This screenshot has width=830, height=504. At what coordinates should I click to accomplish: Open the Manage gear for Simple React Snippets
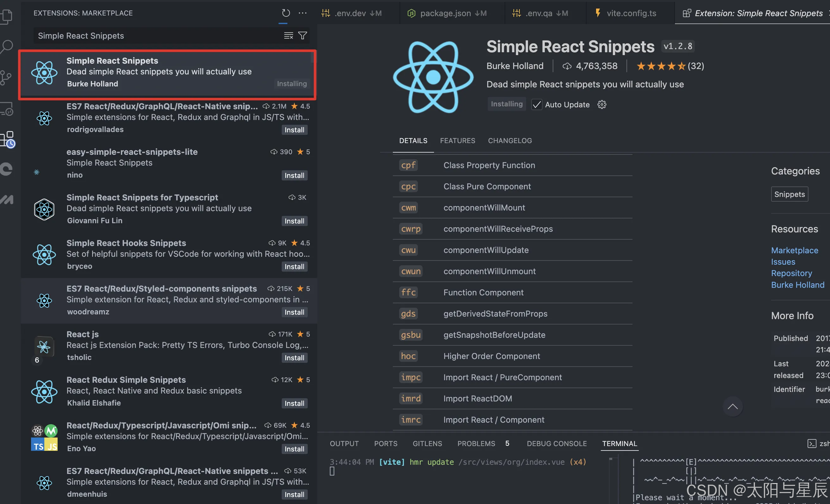[602, 104]
